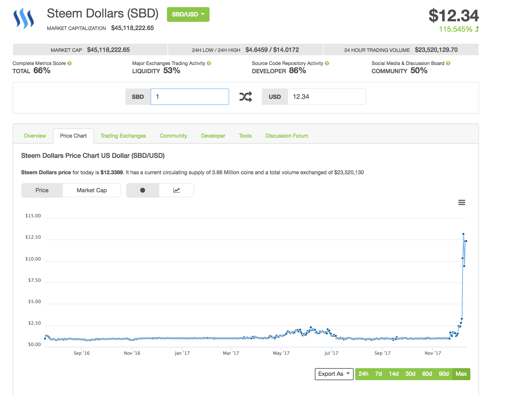Select the 30d time range
This screenshot has height=396, width=532.
(x=410, y=374)
